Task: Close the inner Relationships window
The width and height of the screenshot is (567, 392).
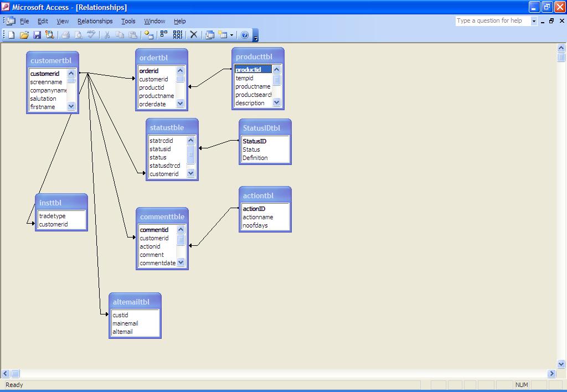Action: 562,21
